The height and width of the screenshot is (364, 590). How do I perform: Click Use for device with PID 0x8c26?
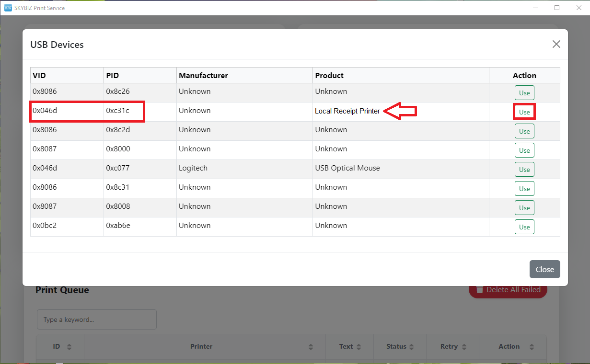pyautogui.click(x=524, y=93)
